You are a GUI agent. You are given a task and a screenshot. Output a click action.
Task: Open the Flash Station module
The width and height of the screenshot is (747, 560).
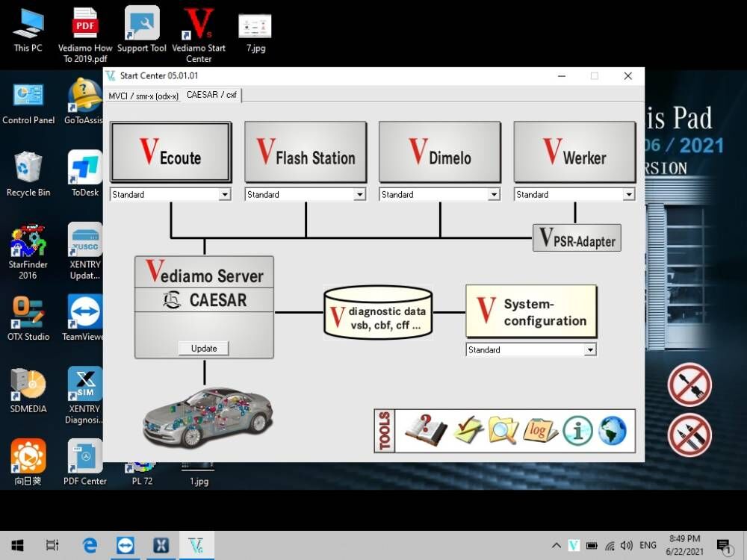[x=306, y=152]
